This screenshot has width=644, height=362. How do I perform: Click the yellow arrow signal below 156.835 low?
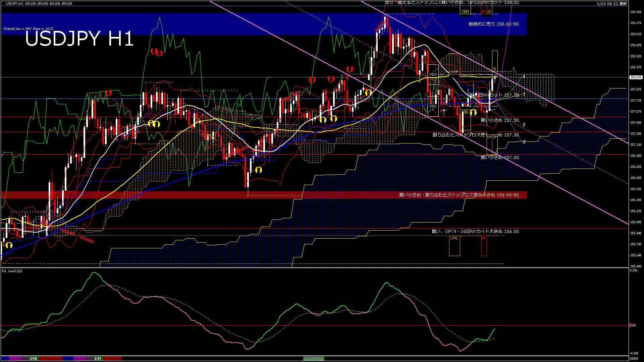(258, 170)
